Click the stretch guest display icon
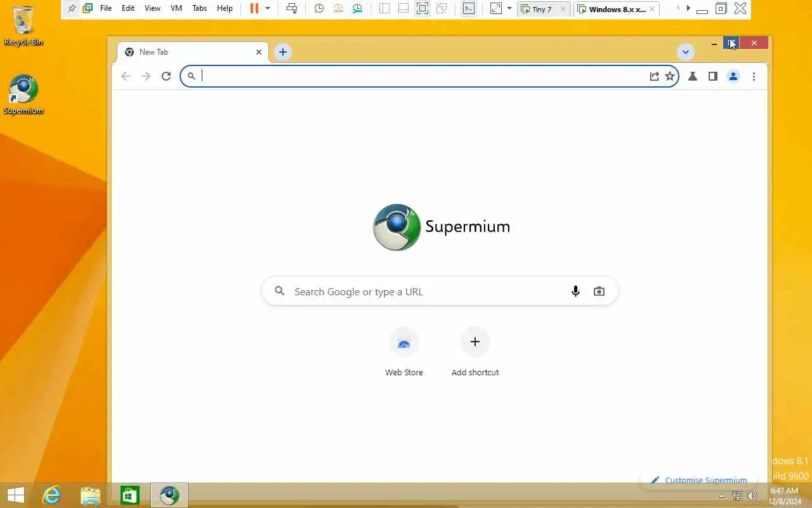This screenshot has height=508, width=812. [x=496, y=8]
